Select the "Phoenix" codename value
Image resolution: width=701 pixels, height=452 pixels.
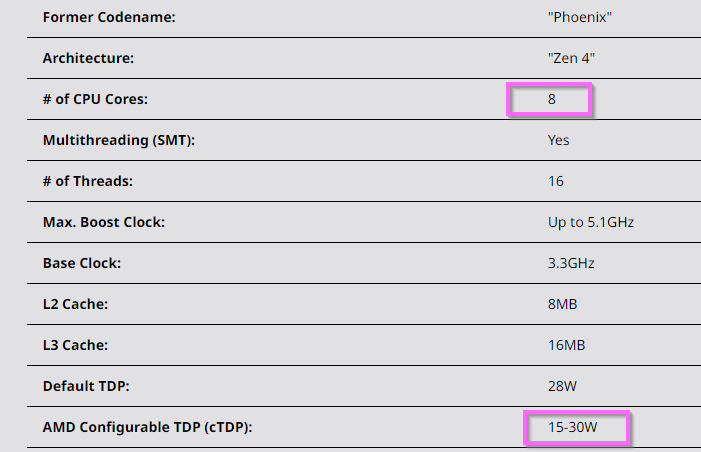(x=580, y=17)
